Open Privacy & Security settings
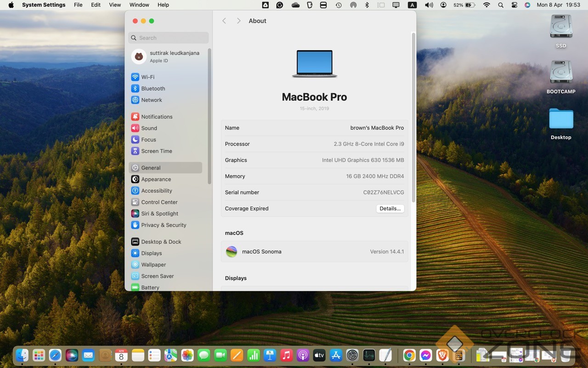Image resolution: width=588 pixels, height=368 pixels. (x=163, y=225)
